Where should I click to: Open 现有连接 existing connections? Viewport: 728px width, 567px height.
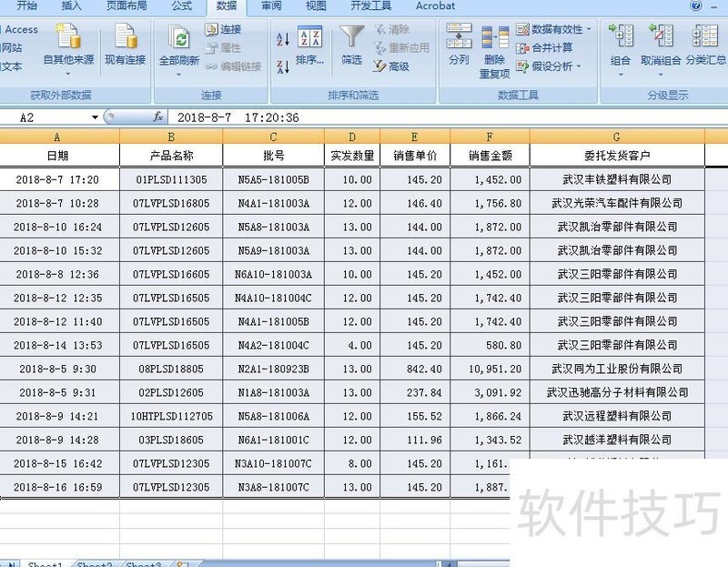point(125,46)
